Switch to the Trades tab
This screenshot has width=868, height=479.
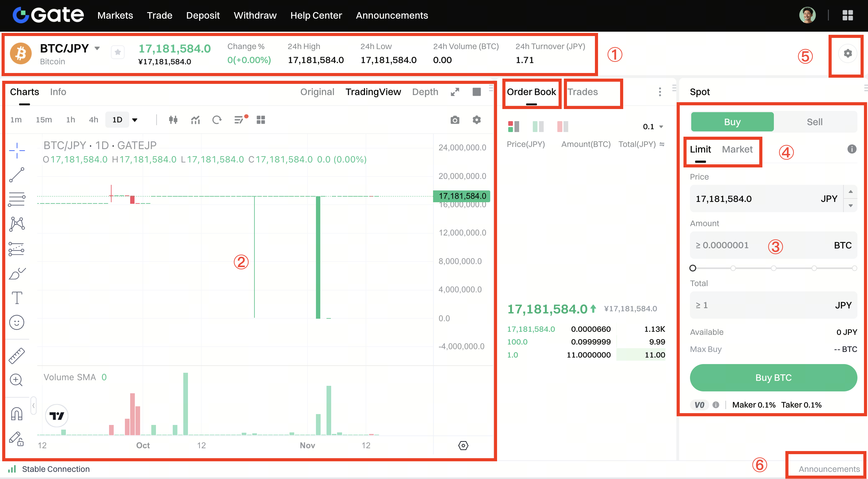tap(582, 92)
